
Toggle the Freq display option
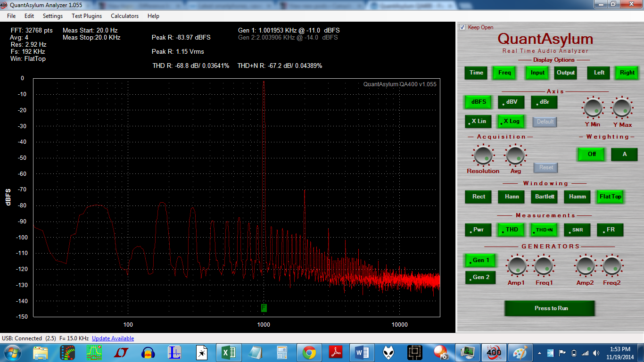pos(504,73)
